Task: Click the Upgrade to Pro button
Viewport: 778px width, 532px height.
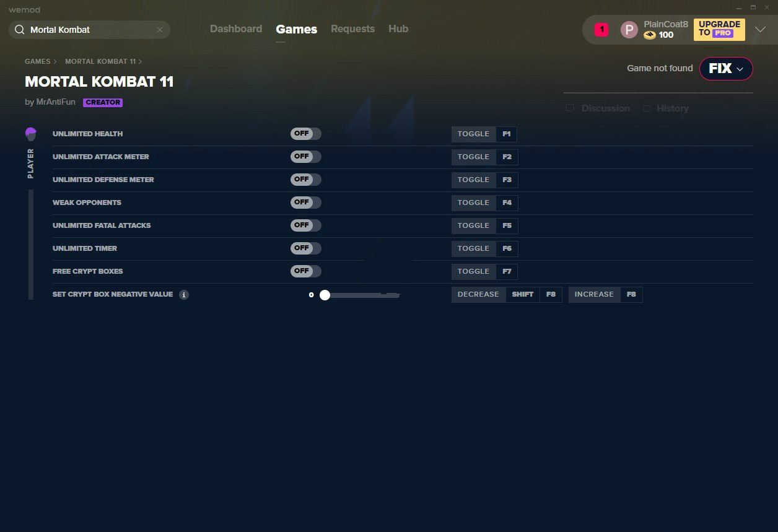Action: point(719,29)
